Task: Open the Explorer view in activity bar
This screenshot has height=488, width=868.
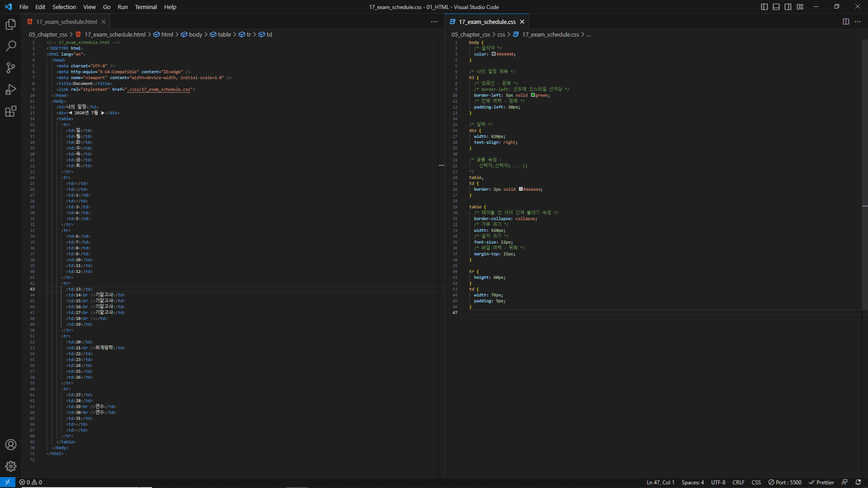Action: pyautogui.click(x=11, y=24)
